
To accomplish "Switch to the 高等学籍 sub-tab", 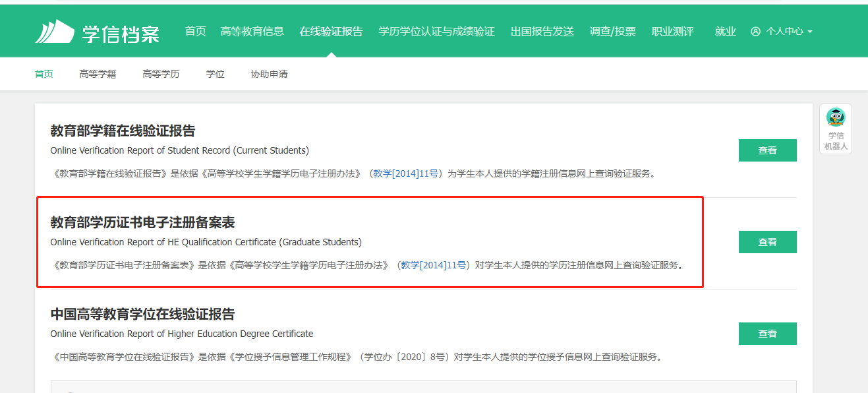I will (x=98, y=74).
